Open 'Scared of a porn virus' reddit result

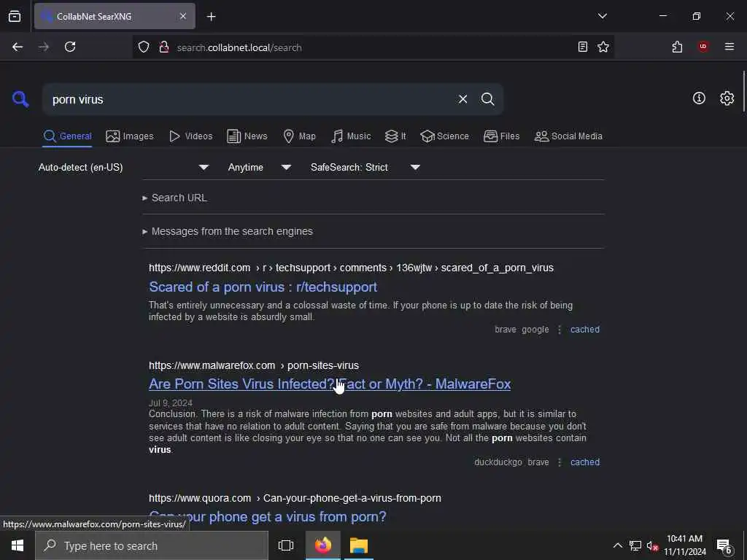point(263,287)
